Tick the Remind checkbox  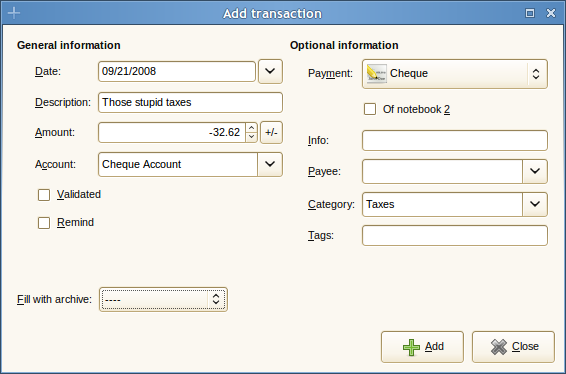coord(44,223)
